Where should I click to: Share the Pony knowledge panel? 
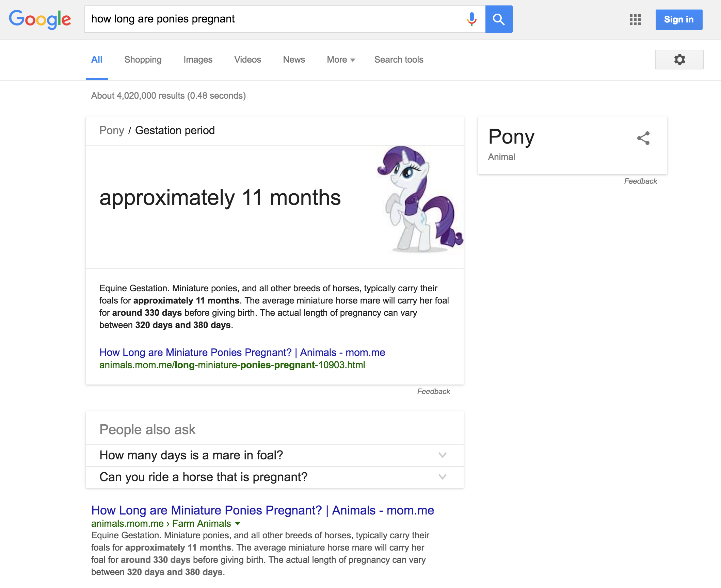click(643, 138)
